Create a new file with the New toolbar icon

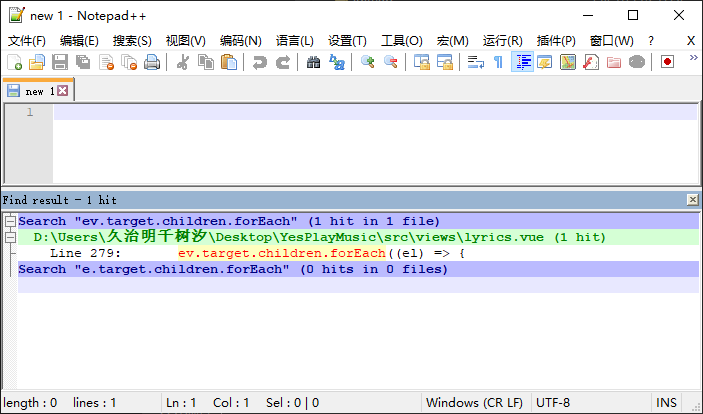[x=15, y=62]
